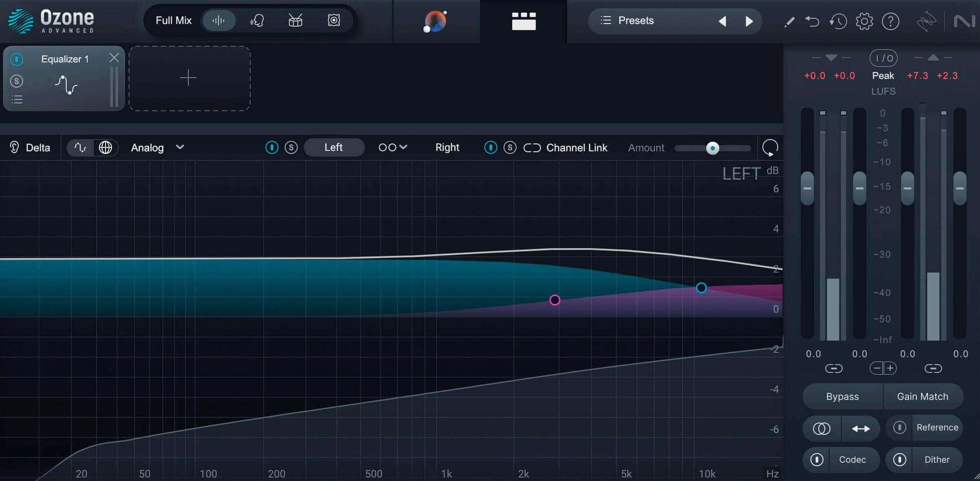Solo the Equalizer 1 module
980x481 pixels.
(17, 81)
